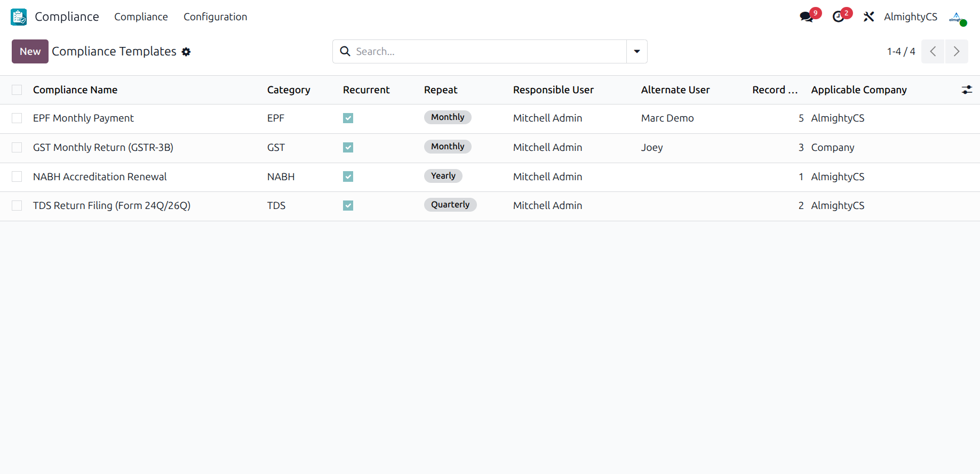Toggle Recurrent checkbox for TDS Return Filing

coord(348,206)
